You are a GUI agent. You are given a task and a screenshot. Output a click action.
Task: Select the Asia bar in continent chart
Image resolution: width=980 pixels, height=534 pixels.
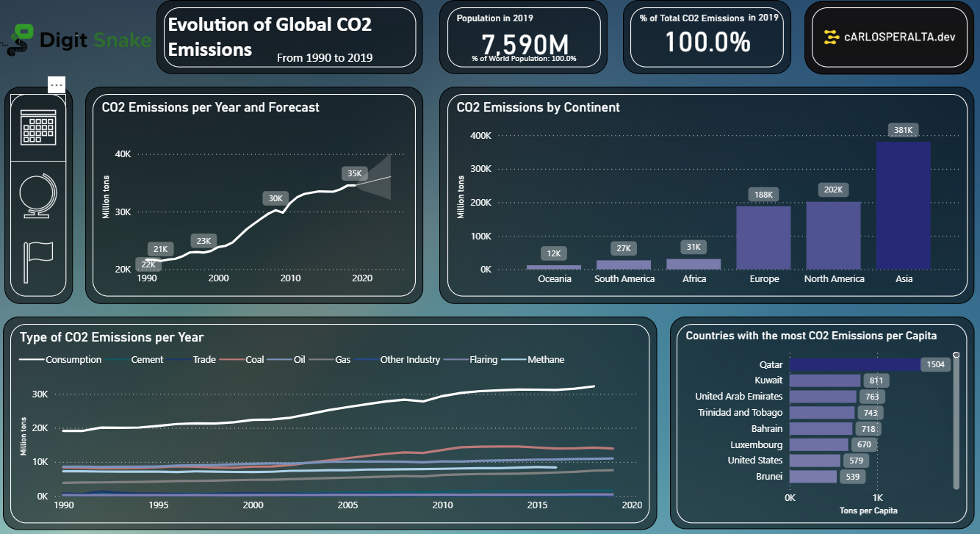[x=903, y=205]
